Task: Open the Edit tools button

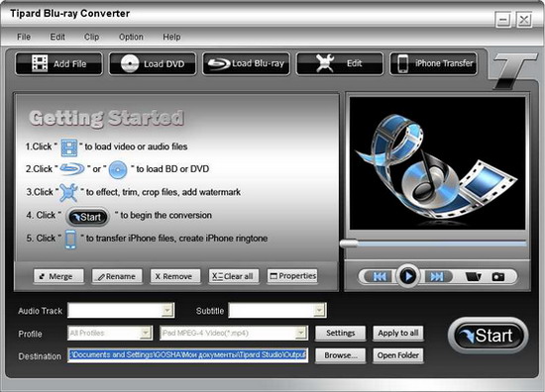Action: [340, 63]
